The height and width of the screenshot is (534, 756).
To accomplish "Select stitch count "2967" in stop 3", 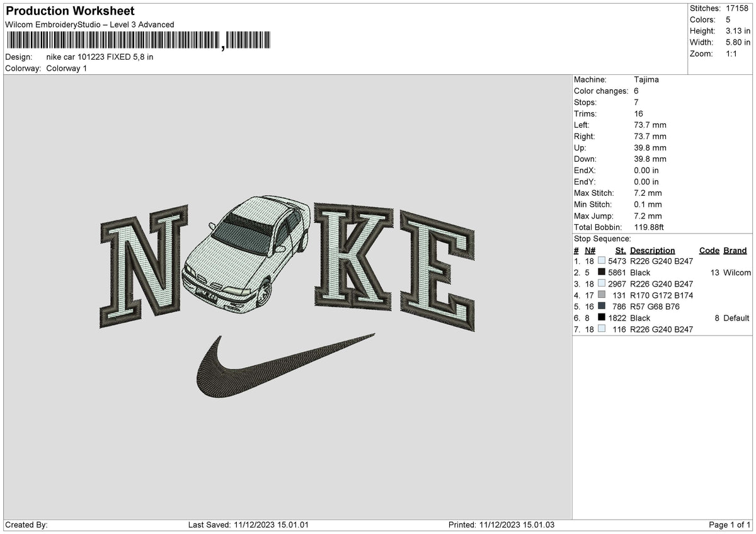I will pos(617,284).
